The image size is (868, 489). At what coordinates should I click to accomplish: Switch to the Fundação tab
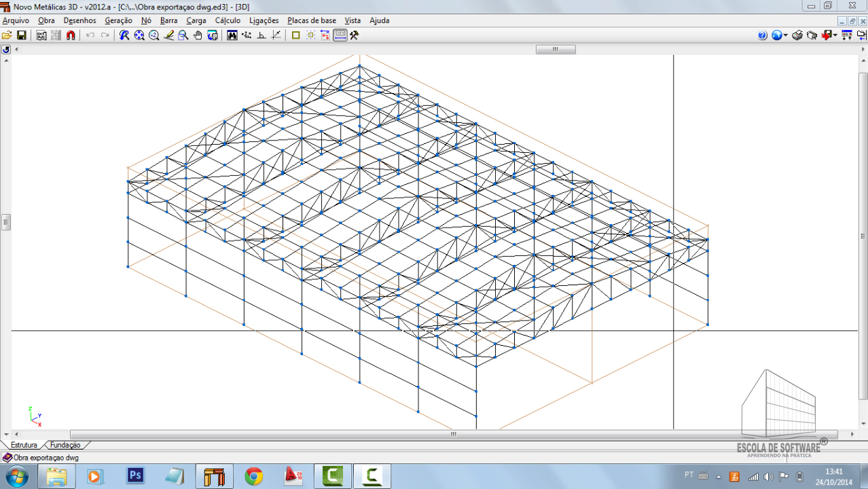tap(65, 445)
